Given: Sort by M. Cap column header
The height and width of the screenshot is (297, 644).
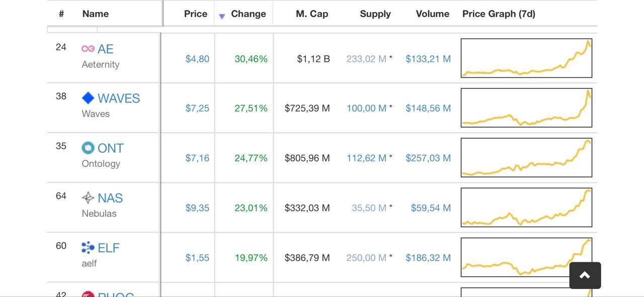Looking at the screenshot, I should point(312,14).
